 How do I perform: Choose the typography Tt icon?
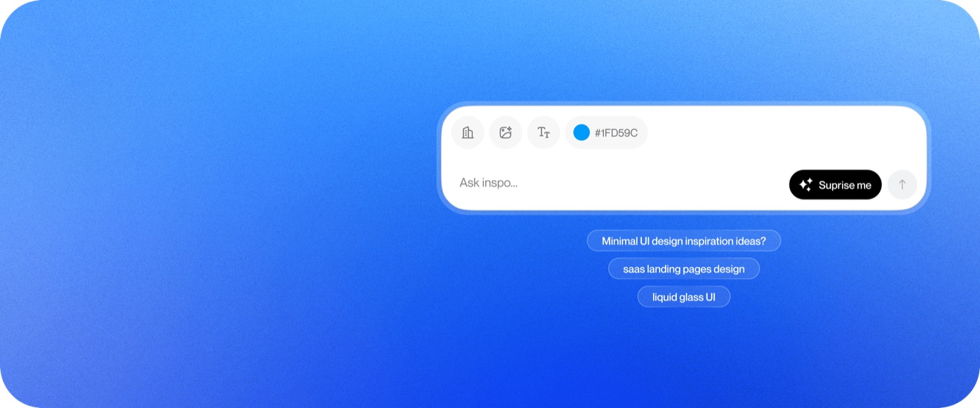point(543,132)
